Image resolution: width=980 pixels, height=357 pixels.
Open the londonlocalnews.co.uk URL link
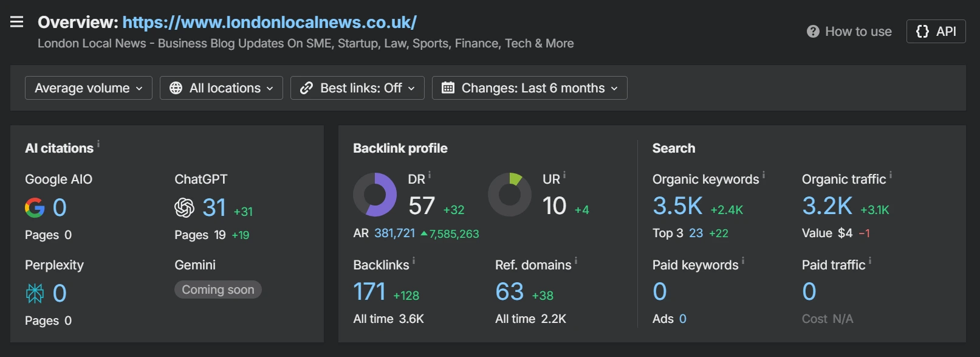click(x=270, y=22)
